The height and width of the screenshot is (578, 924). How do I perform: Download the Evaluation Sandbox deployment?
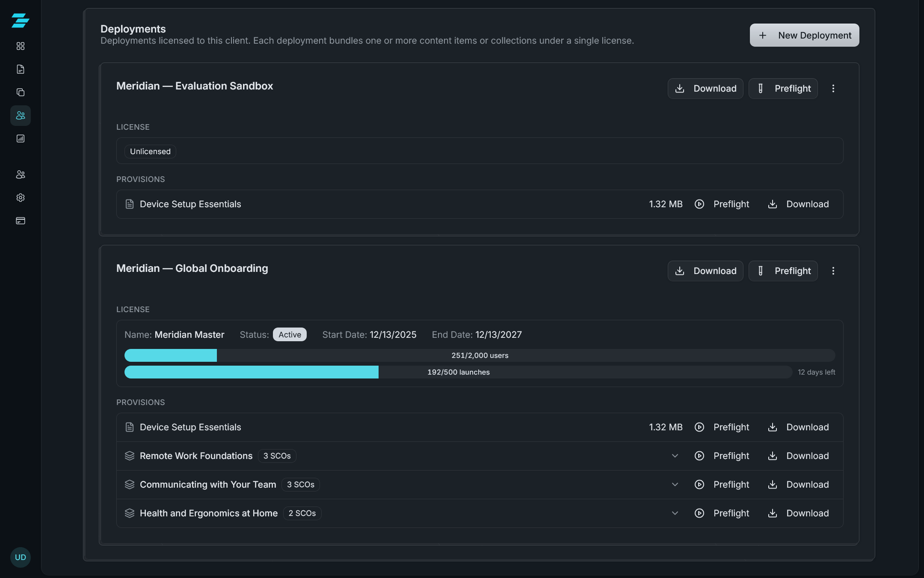705,89
